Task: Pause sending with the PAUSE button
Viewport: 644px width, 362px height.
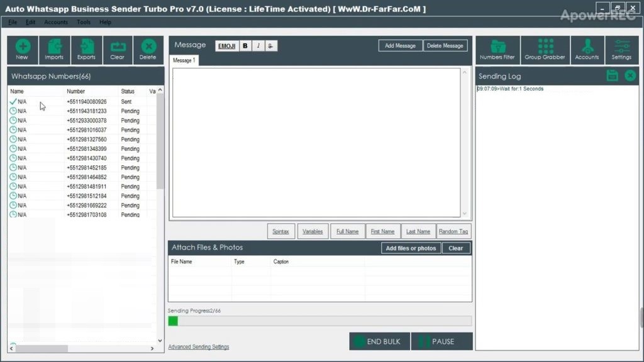Action: (441, 341)
